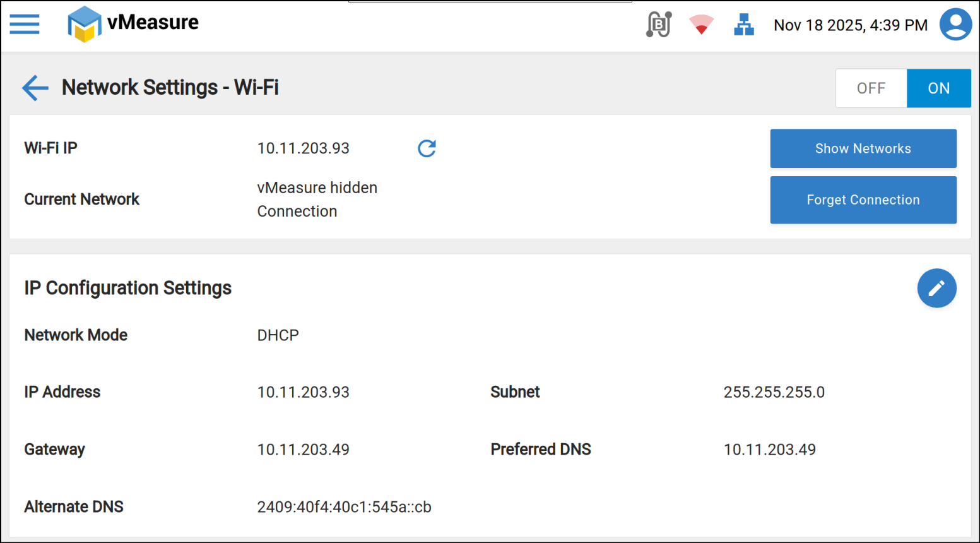Click the date and time display
The width and height of the screenshot is (980, 543).
tap(851, 25)
